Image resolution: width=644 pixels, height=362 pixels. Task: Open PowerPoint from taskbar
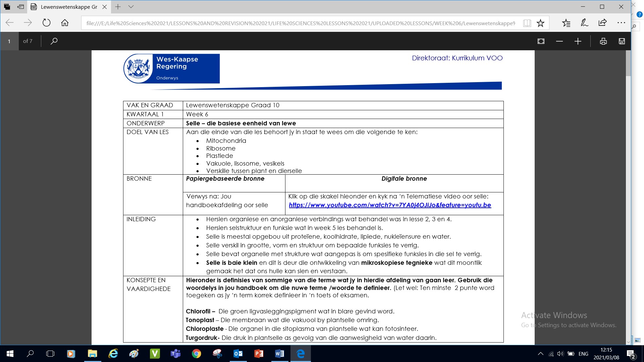tap(259, 354)
